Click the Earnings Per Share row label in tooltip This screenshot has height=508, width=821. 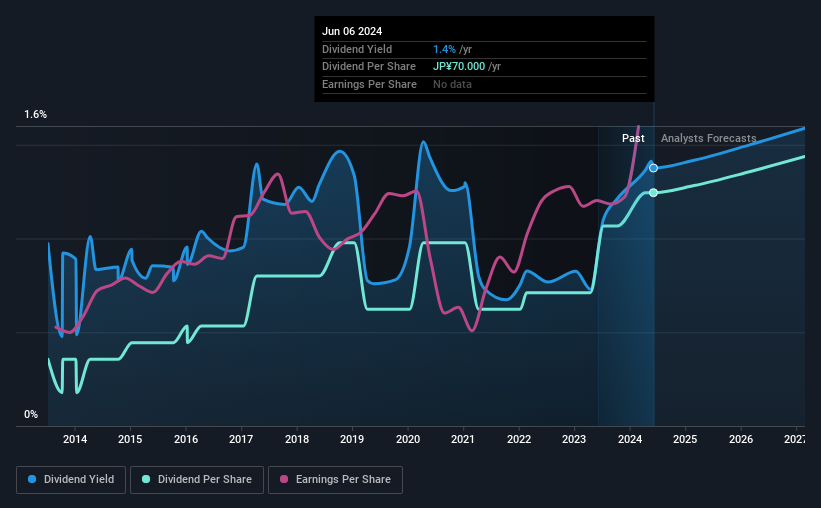pos(370,84)
